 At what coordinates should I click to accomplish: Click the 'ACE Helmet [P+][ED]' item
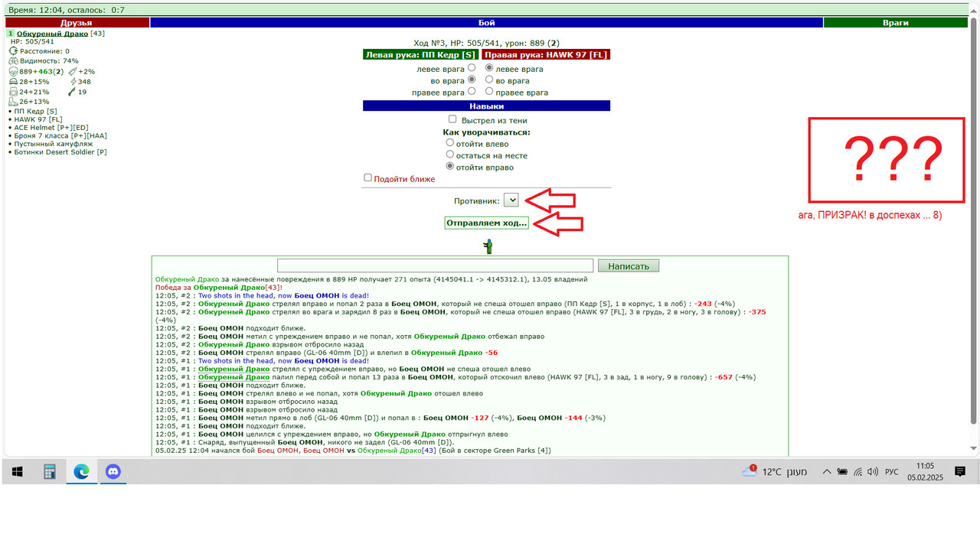pyautogui.click(x=51, y=128)
